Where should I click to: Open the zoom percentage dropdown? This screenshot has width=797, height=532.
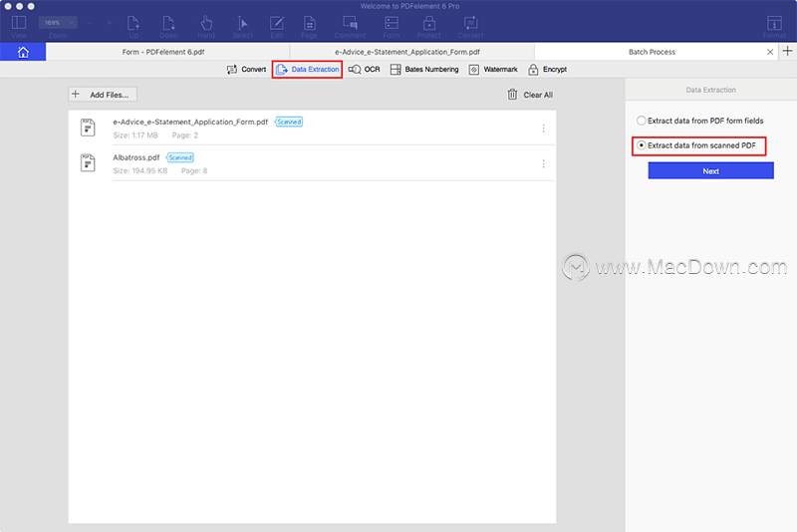click(x=58, y=22)
